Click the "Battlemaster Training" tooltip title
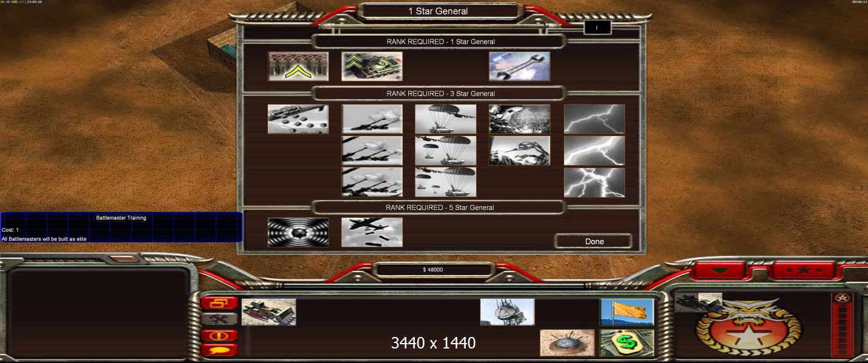The image size is (868, 363). click(121, 218)
